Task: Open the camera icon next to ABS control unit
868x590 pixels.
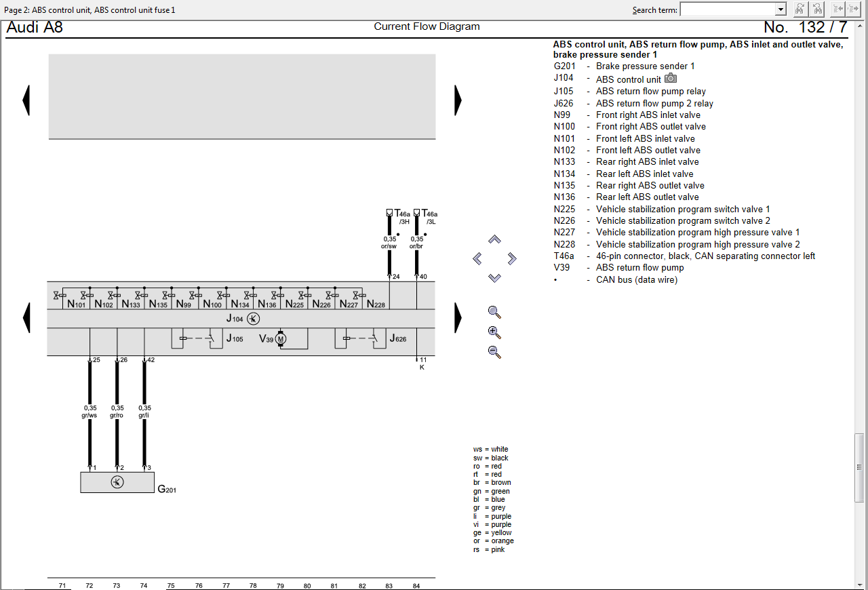Action: [671, 79]
